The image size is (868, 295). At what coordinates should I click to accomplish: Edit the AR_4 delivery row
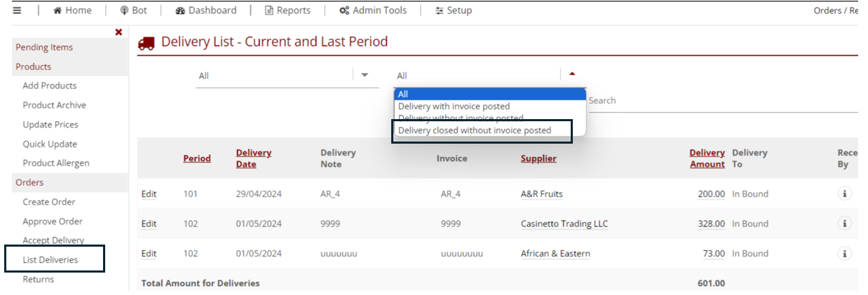click(x=149, y=194)
